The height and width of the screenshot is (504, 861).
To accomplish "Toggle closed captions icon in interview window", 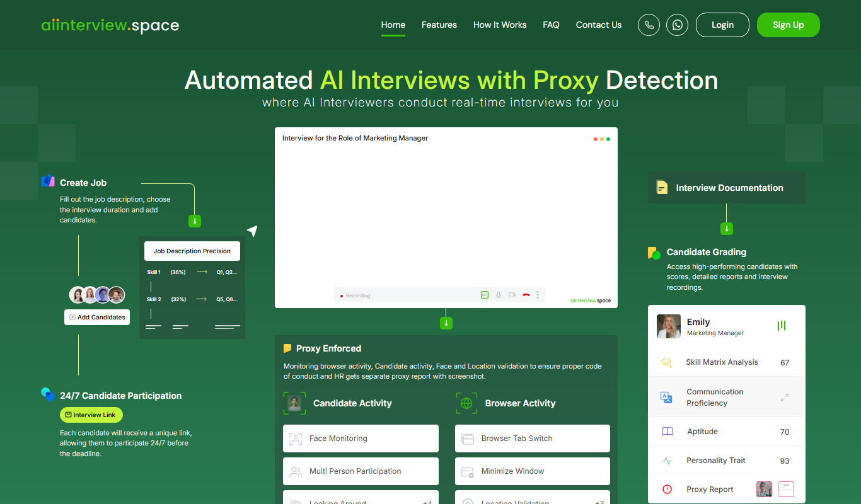I will click(484, 295).
